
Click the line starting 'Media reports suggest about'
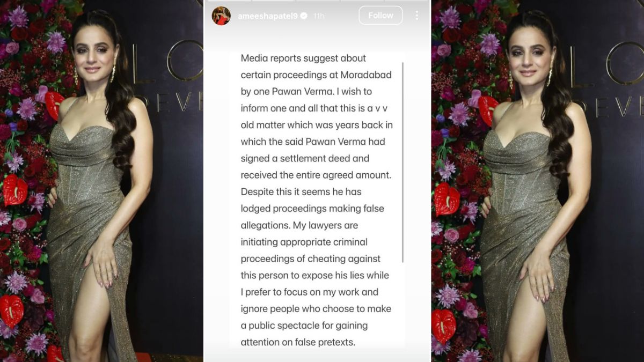pyautogui.click(x=303, y=58)
